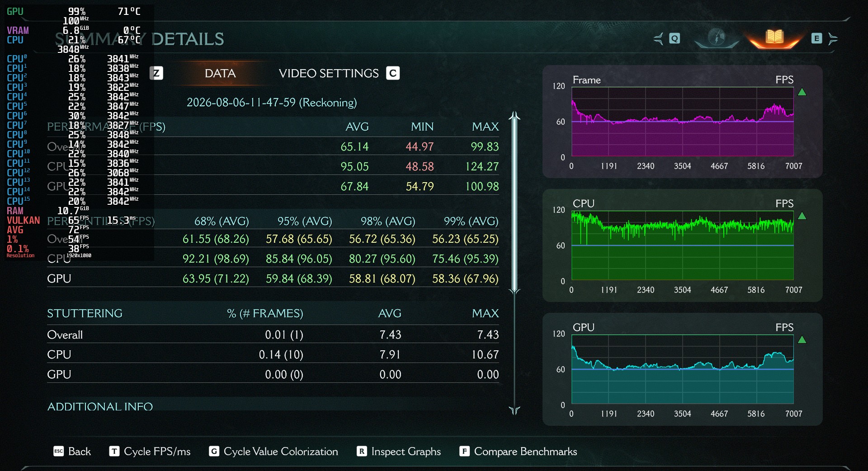Click the 68% (AVG) percentile column header

pos(222,221)
